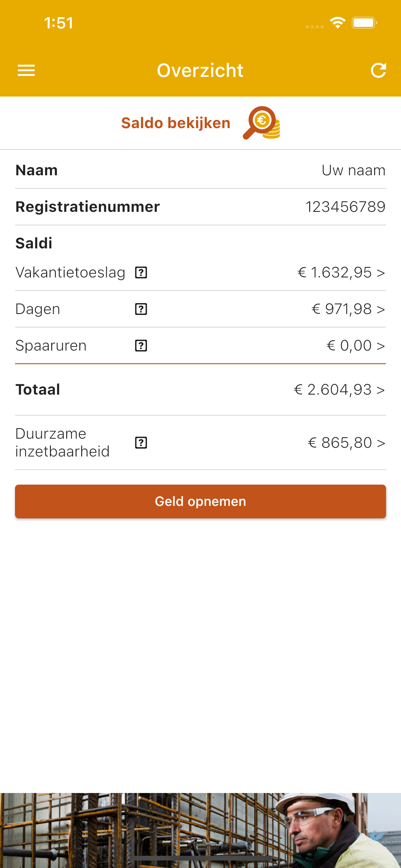Viewport: 401px width, 868px height.
Task: Select the Overzicht title
Action: (200, 70)
